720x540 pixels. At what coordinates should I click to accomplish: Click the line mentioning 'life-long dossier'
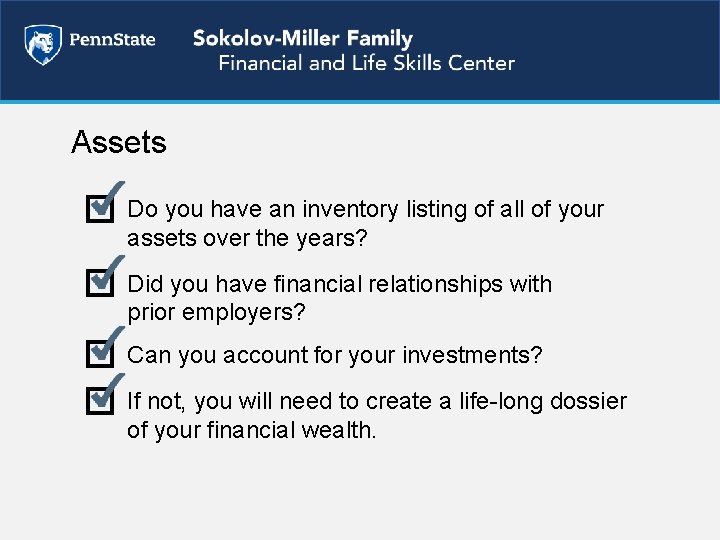pos(376,402)
